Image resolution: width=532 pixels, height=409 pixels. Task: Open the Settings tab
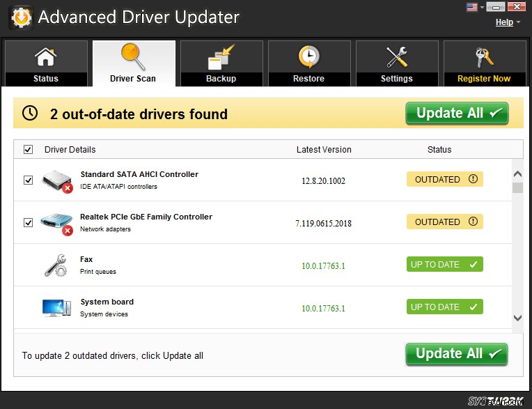coord(397,63)
